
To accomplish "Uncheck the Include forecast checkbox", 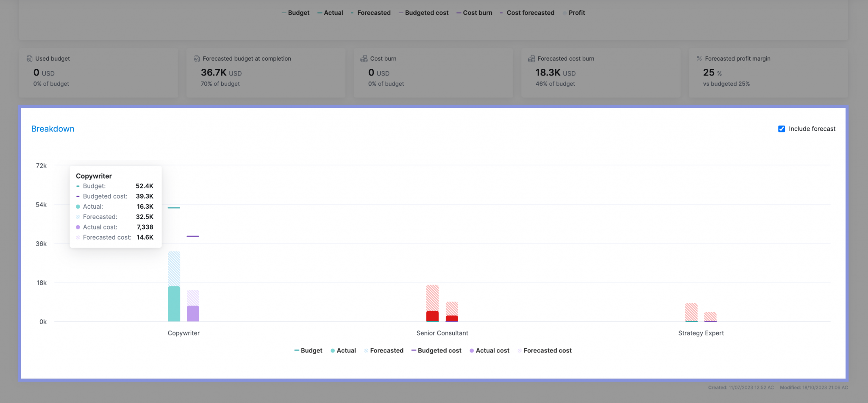I will [x=782, y=129].
